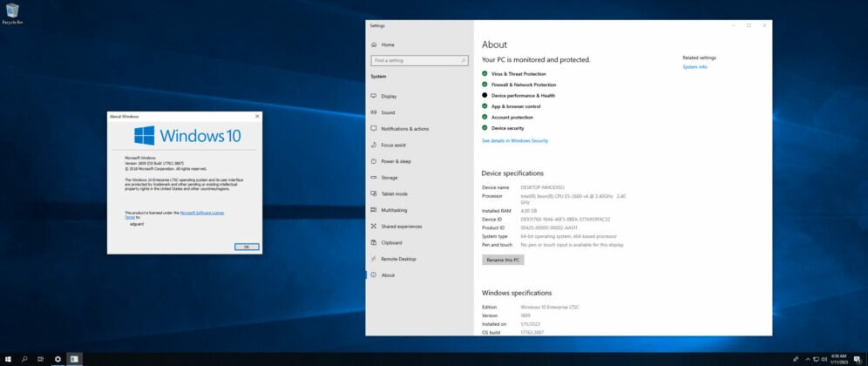Click the Multitasking icon in sidebar

tap(374, 210)
